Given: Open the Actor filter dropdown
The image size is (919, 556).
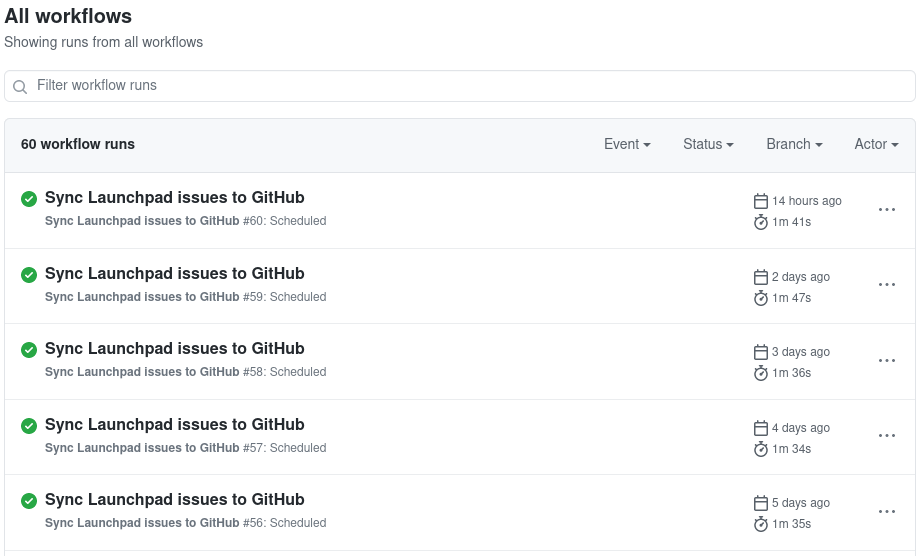Looking at the screenshot, I should (876, 144).
